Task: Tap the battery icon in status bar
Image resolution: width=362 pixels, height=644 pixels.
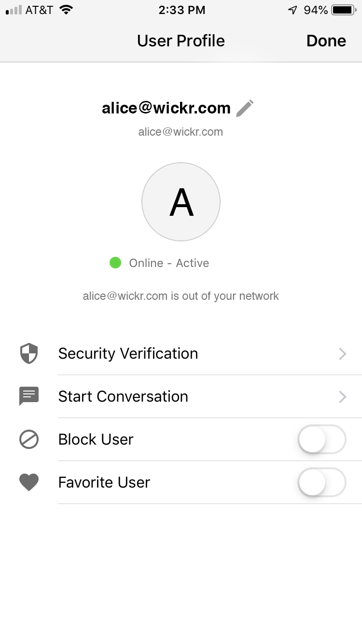Action: tap(343, 10)
